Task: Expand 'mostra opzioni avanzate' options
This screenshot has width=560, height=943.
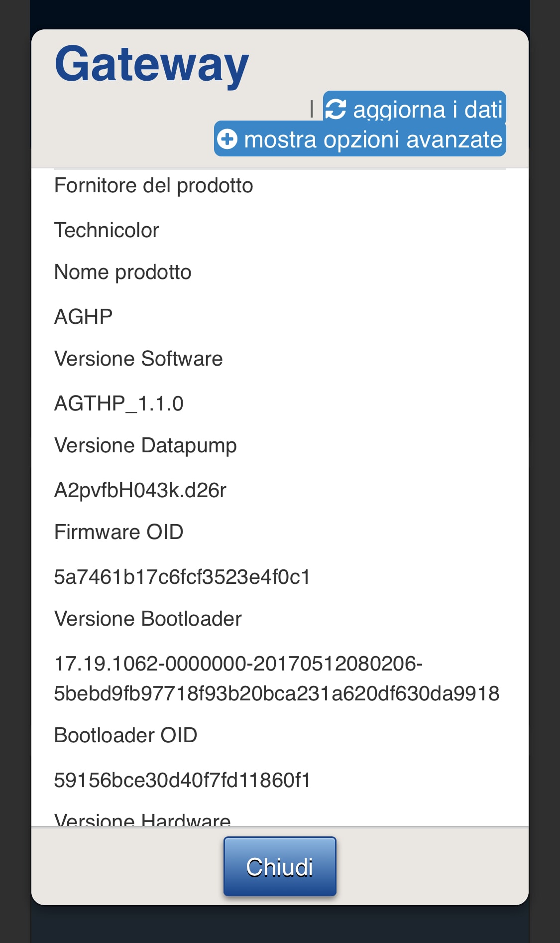Action: point(373,139)
